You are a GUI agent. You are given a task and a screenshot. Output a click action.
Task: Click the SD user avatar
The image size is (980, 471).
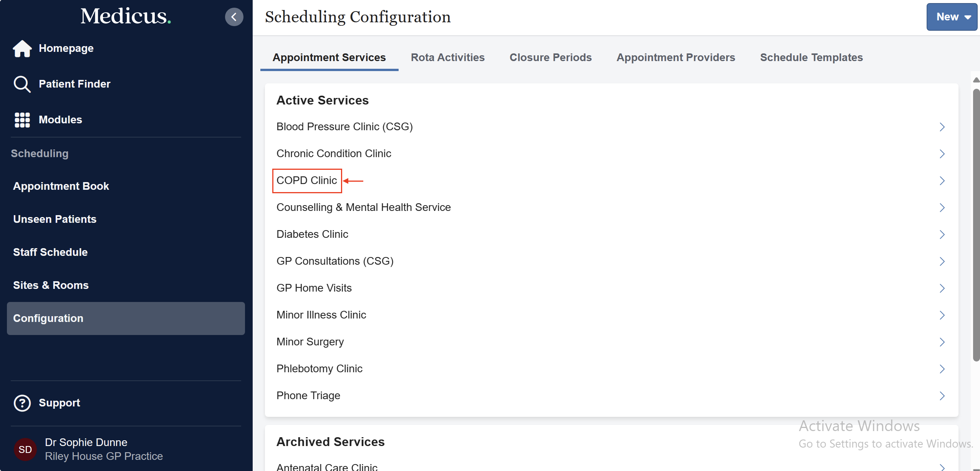tap(25, 449)
